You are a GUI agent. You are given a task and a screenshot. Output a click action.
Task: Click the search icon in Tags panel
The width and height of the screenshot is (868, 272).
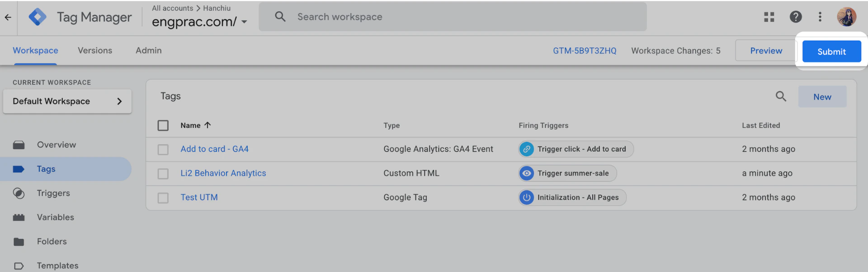click(x=781, y=96)
